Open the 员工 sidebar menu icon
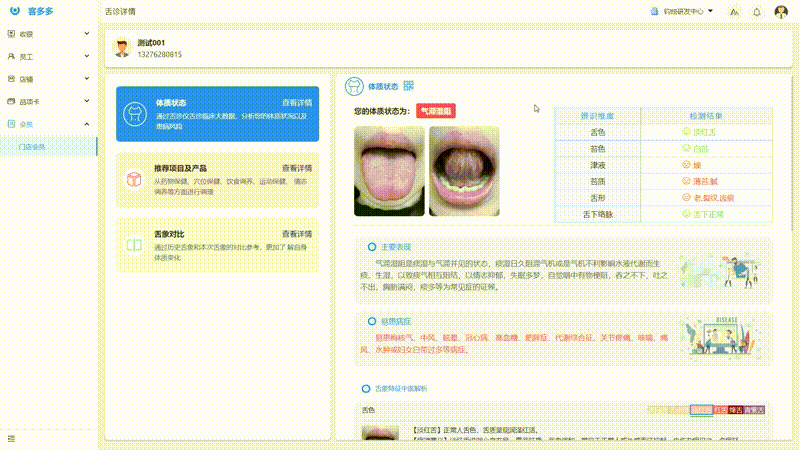Viewport: 800px width, 450px height. click(11, 56)
